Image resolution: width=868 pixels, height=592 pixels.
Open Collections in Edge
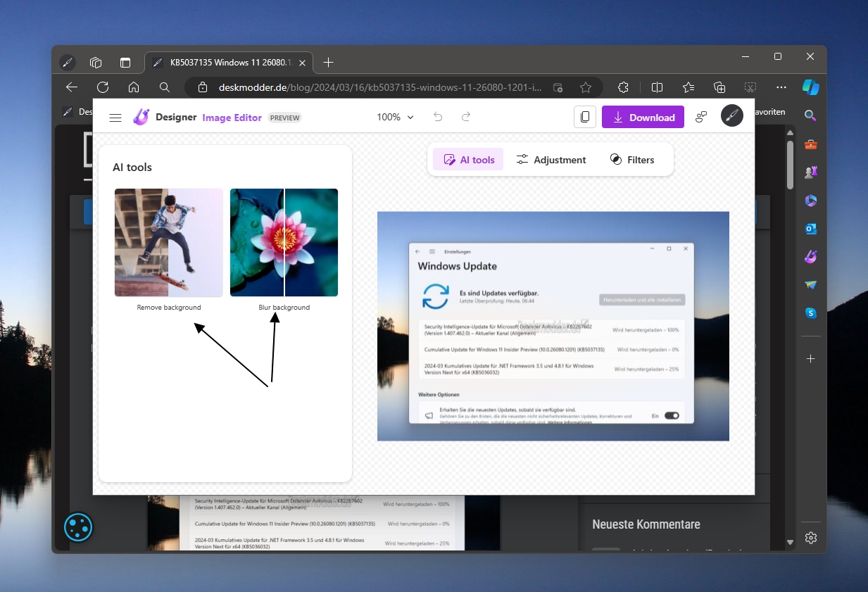719,87
